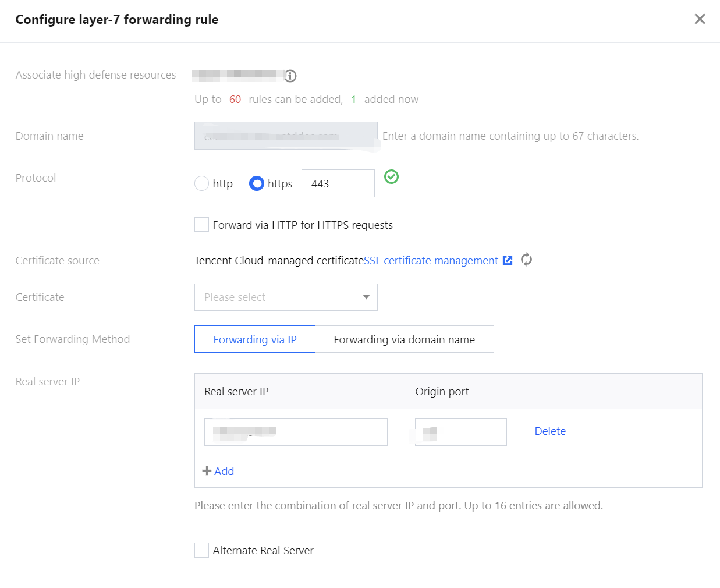Click the green port validation checkmark icon
Screen dimensions: 720x588
392,176
